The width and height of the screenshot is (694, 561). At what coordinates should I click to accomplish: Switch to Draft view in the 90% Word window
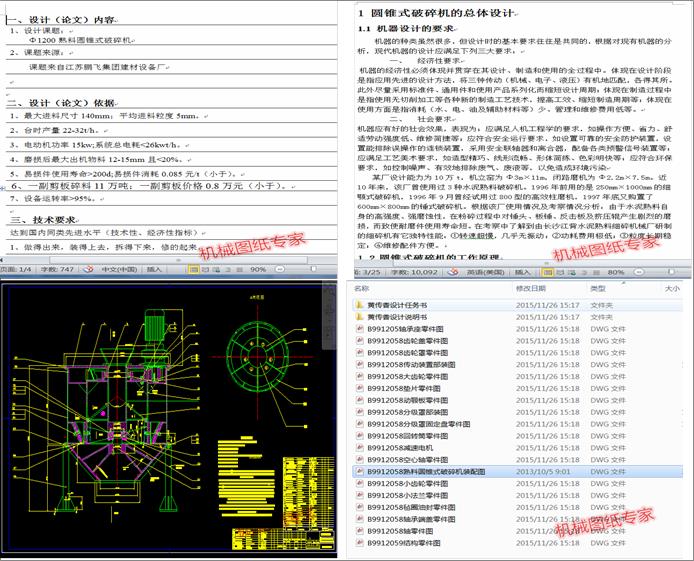(x=239, y=269)
